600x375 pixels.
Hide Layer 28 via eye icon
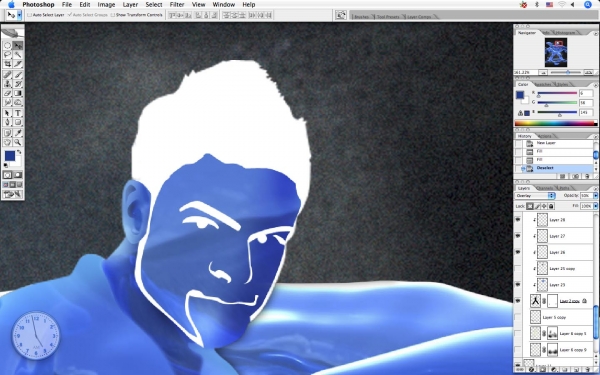coord(518,220)
